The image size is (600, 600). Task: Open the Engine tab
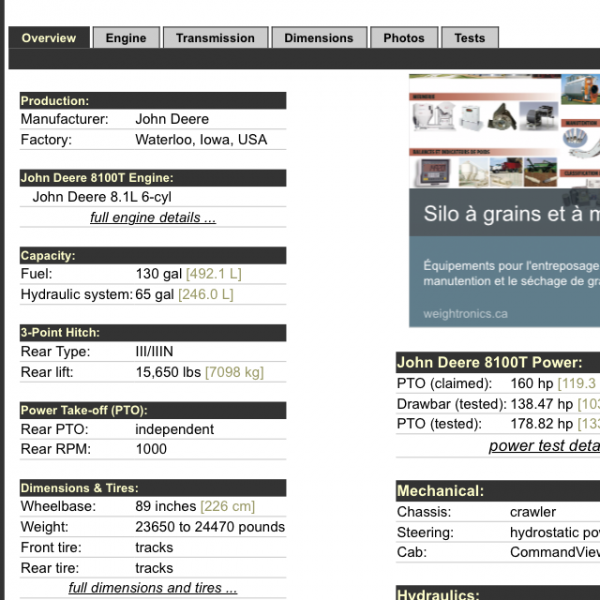pyautogui.click(x=126, y=38)
